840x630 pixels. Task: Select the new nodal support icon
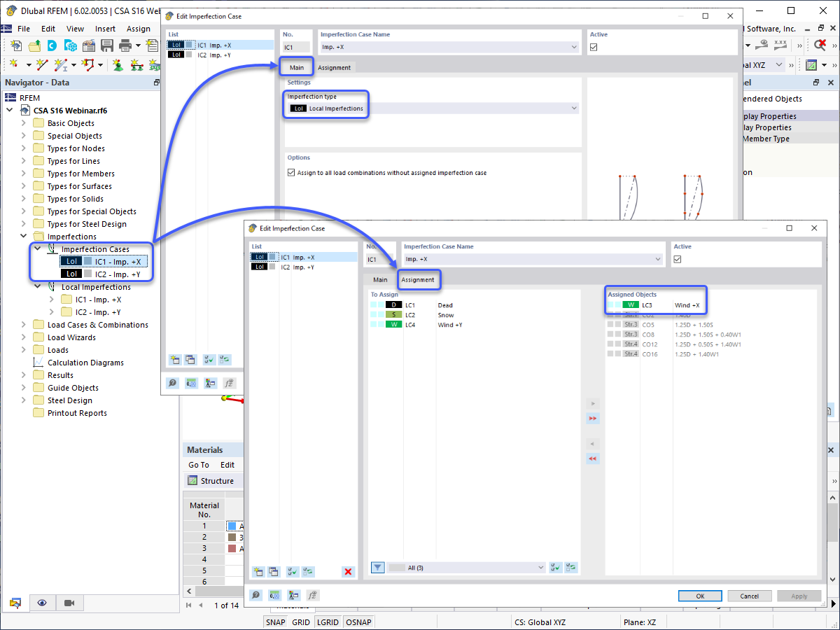point(118,64)
